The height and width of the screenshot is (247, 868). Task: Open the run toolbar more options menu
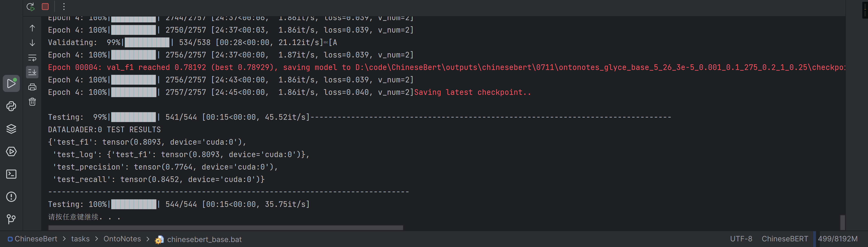[64, 6]
